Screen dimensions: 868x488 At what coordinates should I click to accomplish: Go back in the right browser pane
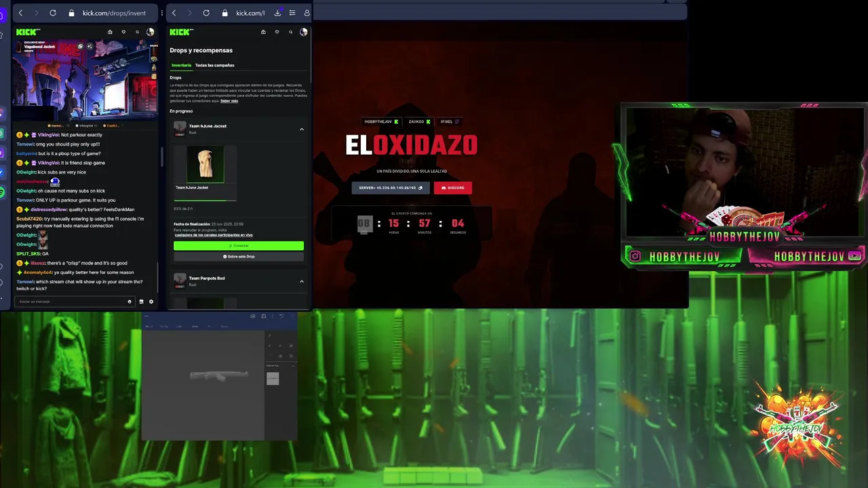174,13
